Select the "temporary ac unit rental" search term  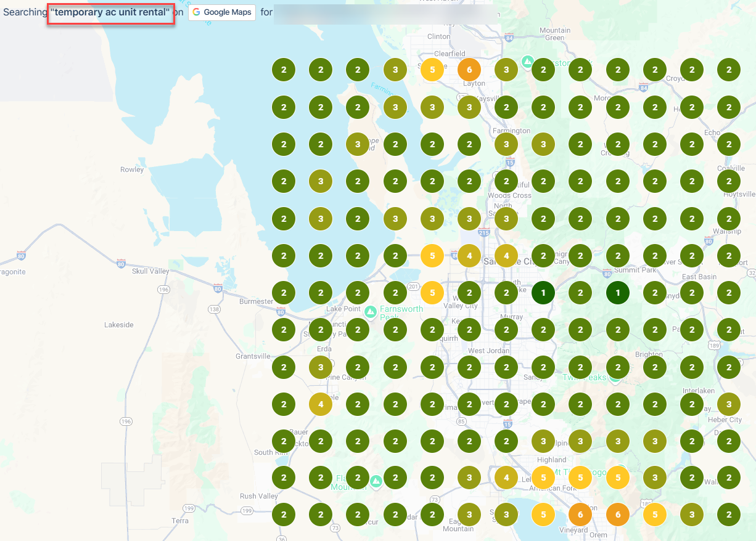(x=110, y=12)
